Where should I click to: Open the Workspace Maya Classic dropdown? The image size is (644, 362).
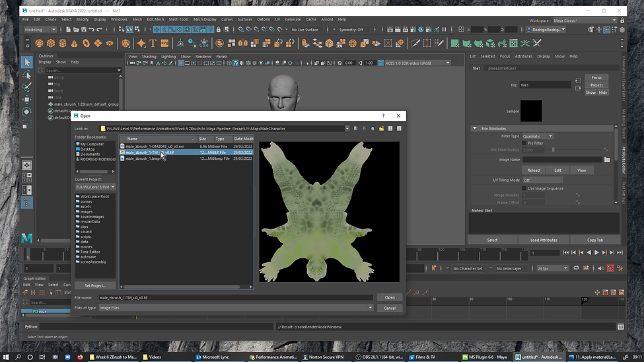tap(585, 20)
